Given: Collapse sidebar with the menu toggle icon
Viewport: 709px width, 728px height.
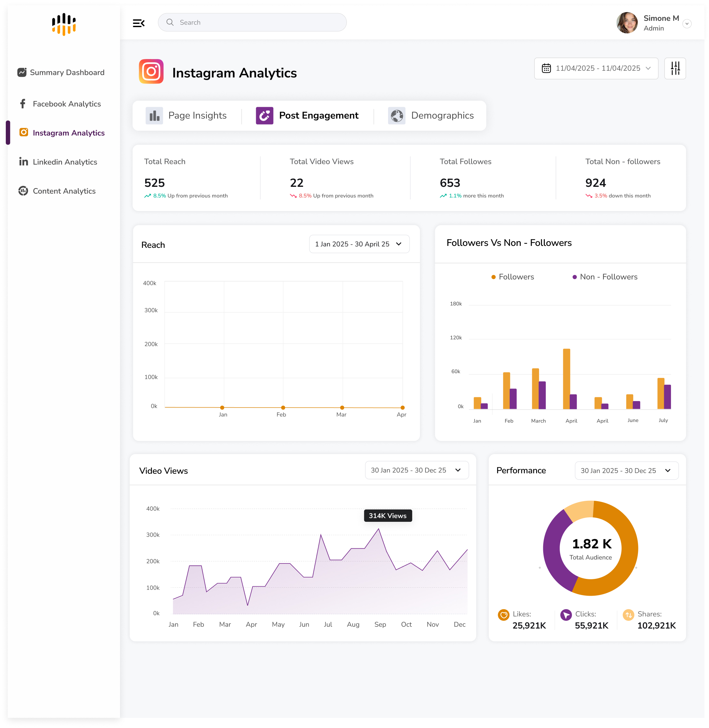Looking at the screenshot, I should point(138,23).
